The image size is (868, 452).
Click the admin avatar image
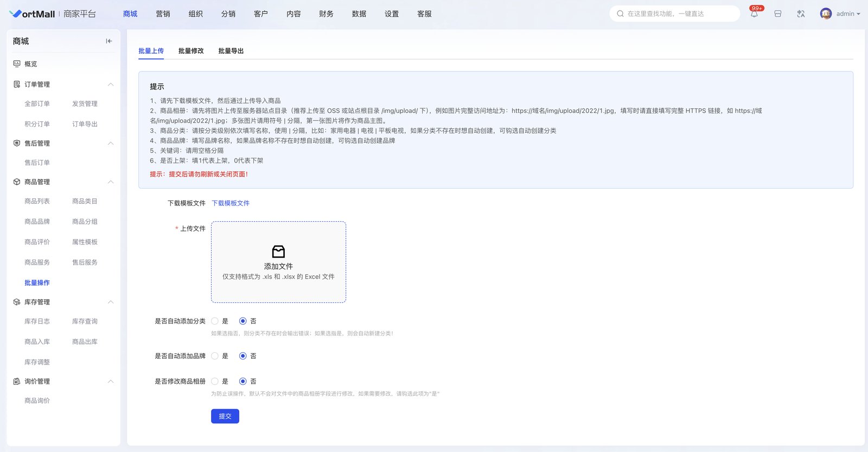826,14
